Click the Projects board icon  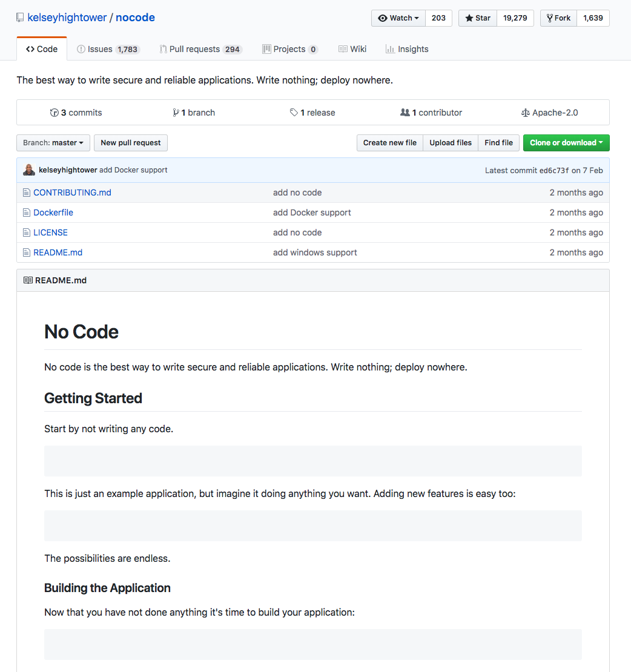(x=266, y=49)
